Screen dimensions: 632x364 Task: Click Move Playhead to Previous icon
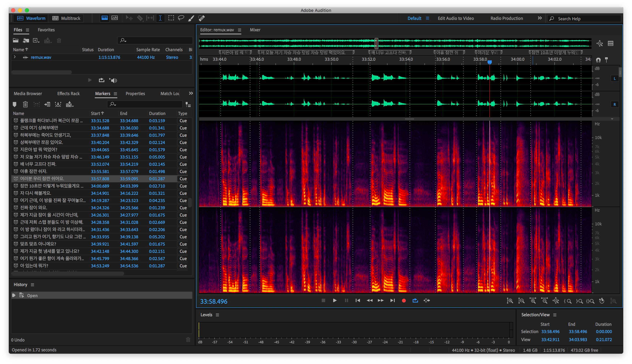[x=358, y=300]
